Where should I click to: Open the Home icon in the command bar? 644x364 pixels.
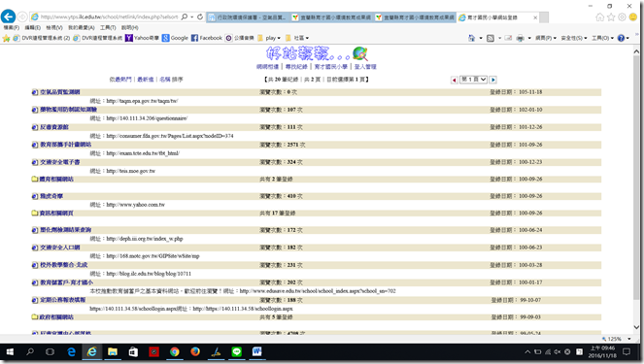471,38
